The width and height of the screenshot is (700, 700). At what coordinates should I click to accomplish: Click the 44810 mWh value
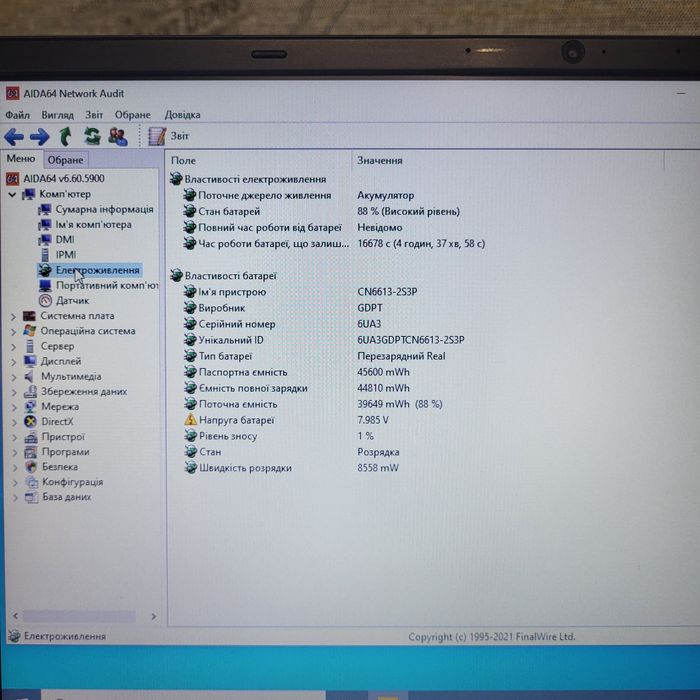(383, 388)
